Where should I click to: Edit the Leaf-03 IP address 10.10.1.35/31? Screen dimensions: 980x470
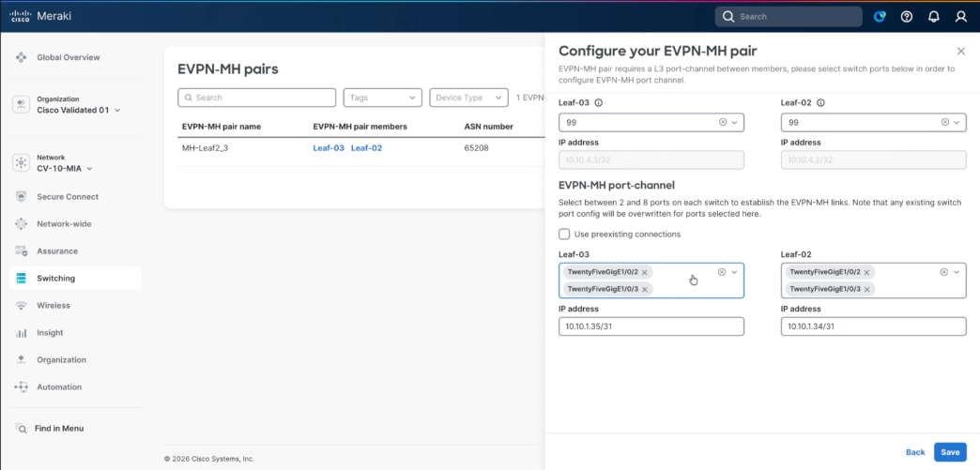[x=651, y=326]
